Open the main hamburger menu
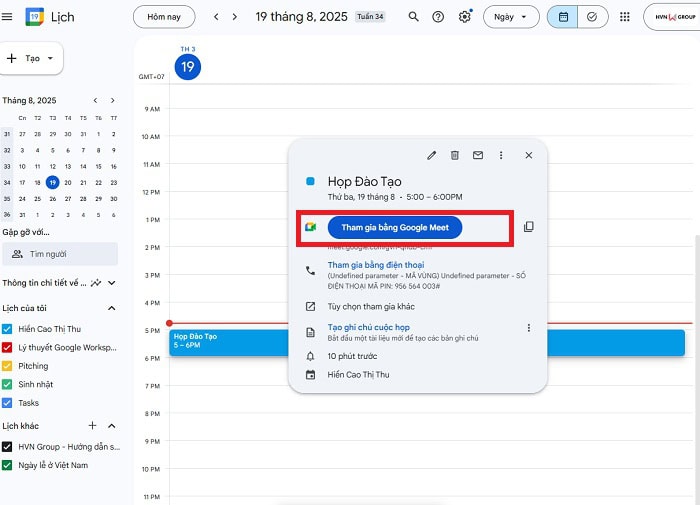The image size is (700, 505). coord(8,17)
